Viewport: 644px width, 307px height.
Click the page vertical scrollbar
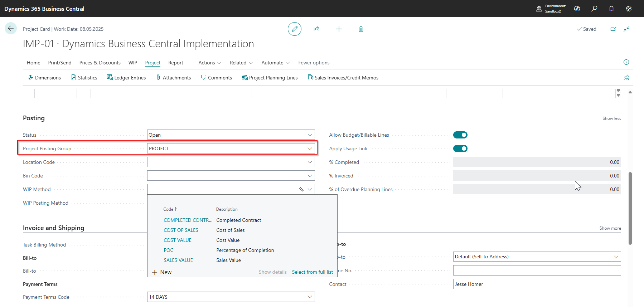click(630, 208)
